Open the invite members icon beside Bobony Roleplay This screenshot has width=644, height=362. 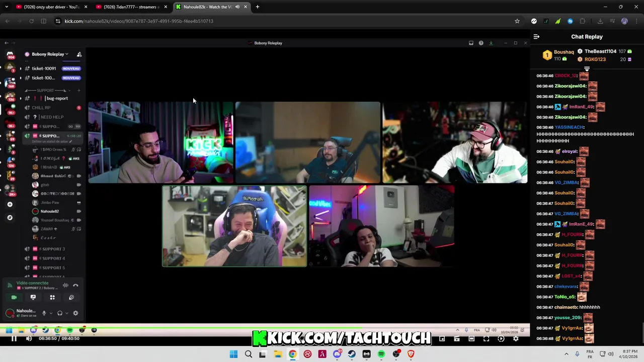click(x=79, y=54)
